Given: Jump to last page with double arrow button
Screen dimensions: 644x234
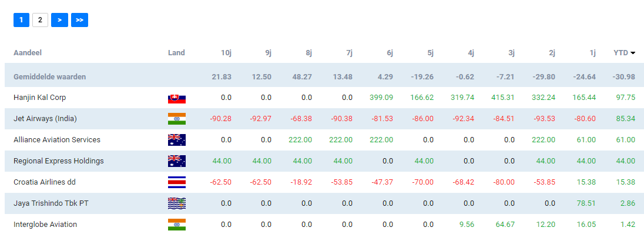Looking at the screenshot, I should (x=80, y=20).
